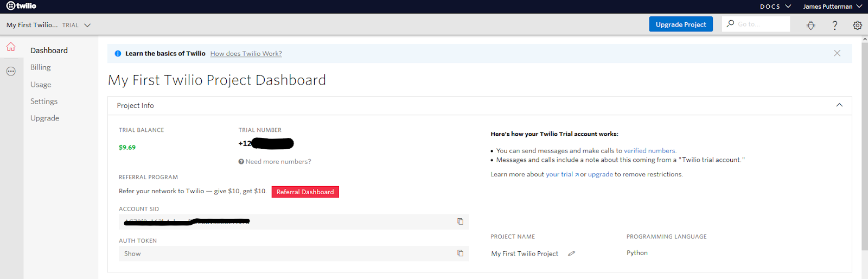Screen dimensions: 868x279
Task: Click the Python programming language value
Action: tap(637, 253)
